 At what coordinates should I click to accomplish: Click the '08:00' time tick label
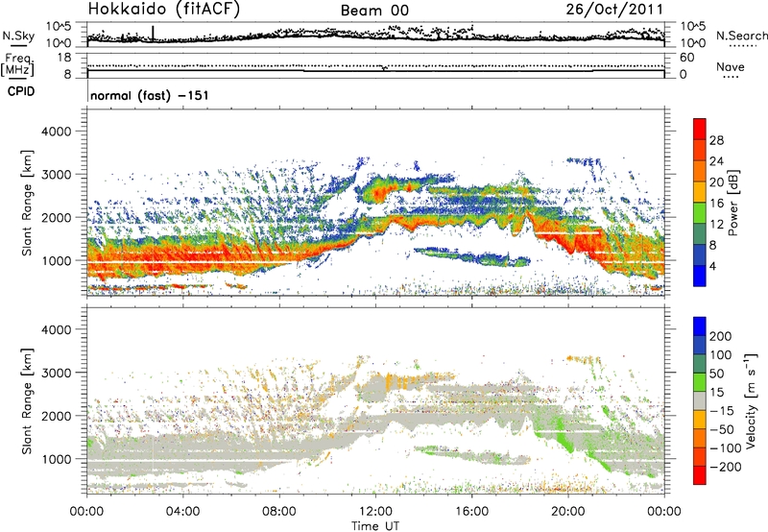pyautogui.click(x=279, y=512)
